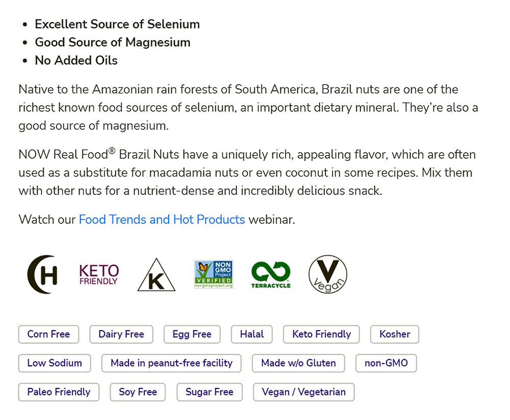This screenshot has height=420, width=510.
Task: Click the Low Sodium tag
Action: click(x=55, y=363)
